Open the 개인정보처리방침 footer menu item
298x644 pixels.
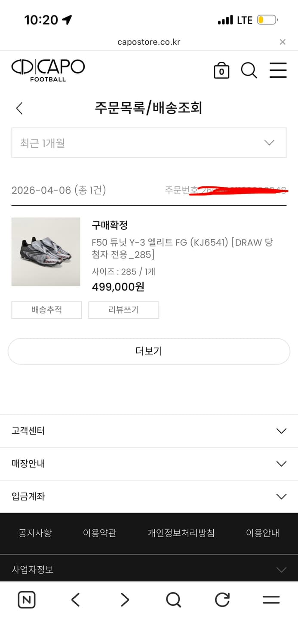coord(181,533)
